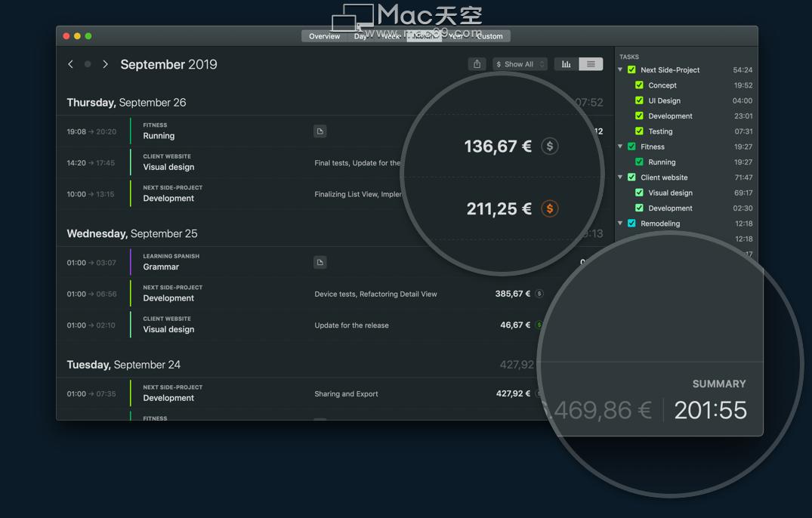The height and width of the screenshot is (518, 812).
Task: Click time range 01:00 → 06:56
Action: 91,294
